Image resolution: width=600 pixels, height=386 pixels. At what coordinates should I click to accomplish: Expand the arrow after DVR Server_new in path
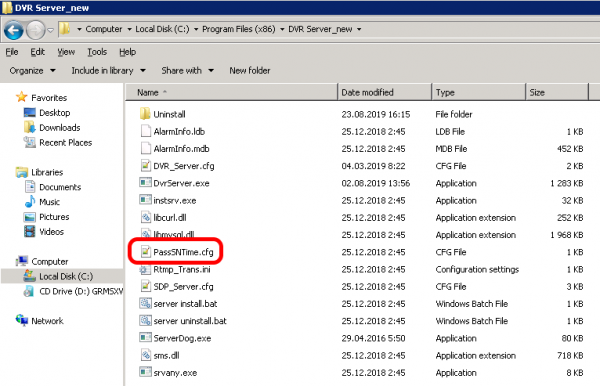click(359, 29)
